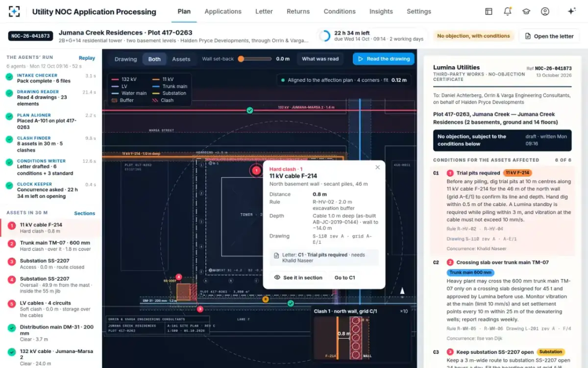The width and height of the screenshot is (588, 368).
Task: Click the NOC-26-041873 reference pill
Action: [x=30, y=36]
